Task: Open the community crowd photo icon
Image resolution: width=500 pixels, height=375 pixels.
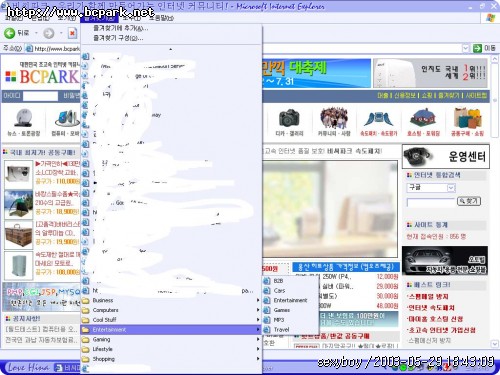Action: click(334, 118)
